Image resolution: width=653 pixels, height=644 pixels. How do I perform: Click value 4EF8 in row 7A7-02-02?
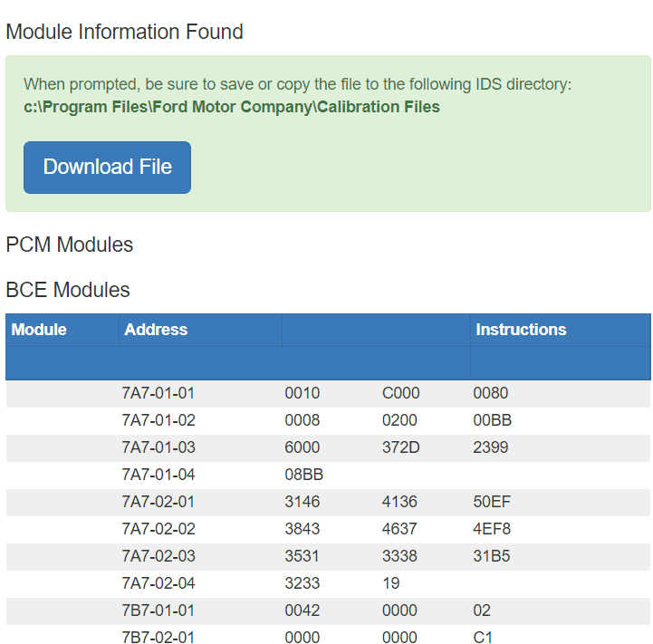point(492,529)
